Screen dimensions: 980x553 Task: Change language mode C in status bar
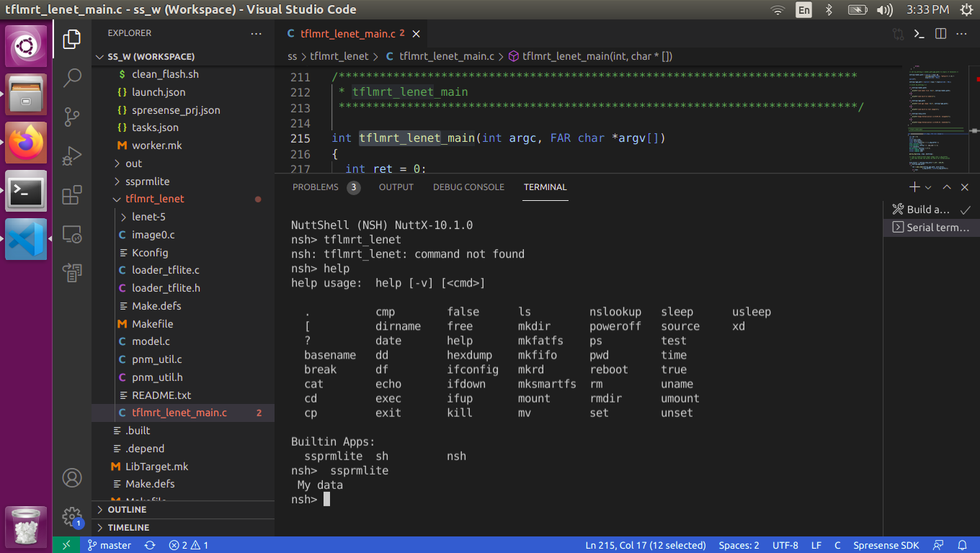click(838, 545)
